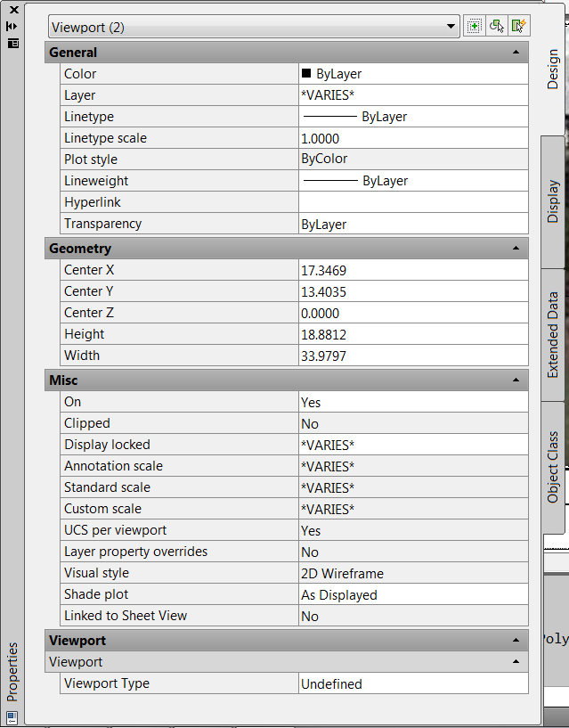Toggle the PICKADD system variable icon
This screenshot has width=569, height=728.
tap(475, 26)
